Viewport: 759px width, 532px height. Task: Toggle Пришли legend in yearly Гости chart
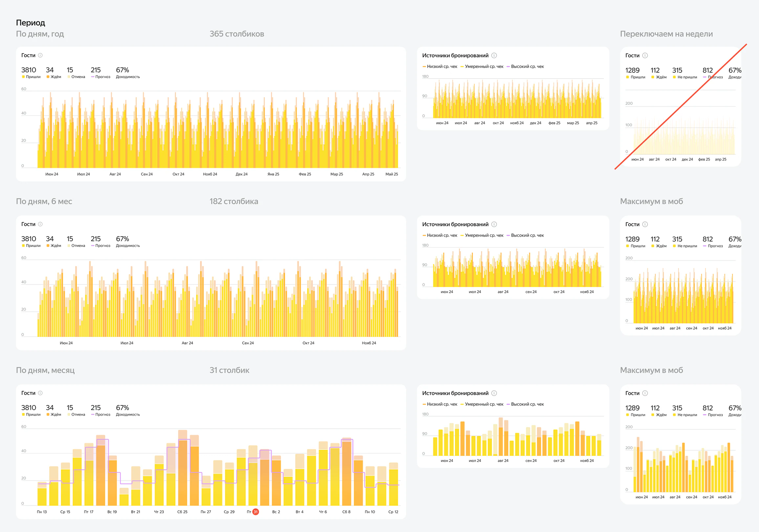click(31, 77)
